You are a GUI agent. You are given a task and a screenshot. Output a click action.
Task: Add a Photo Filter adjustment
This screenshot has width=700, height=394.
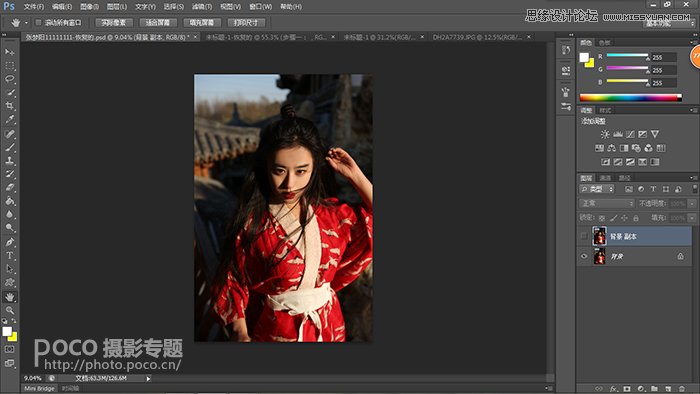click(636, 148)
